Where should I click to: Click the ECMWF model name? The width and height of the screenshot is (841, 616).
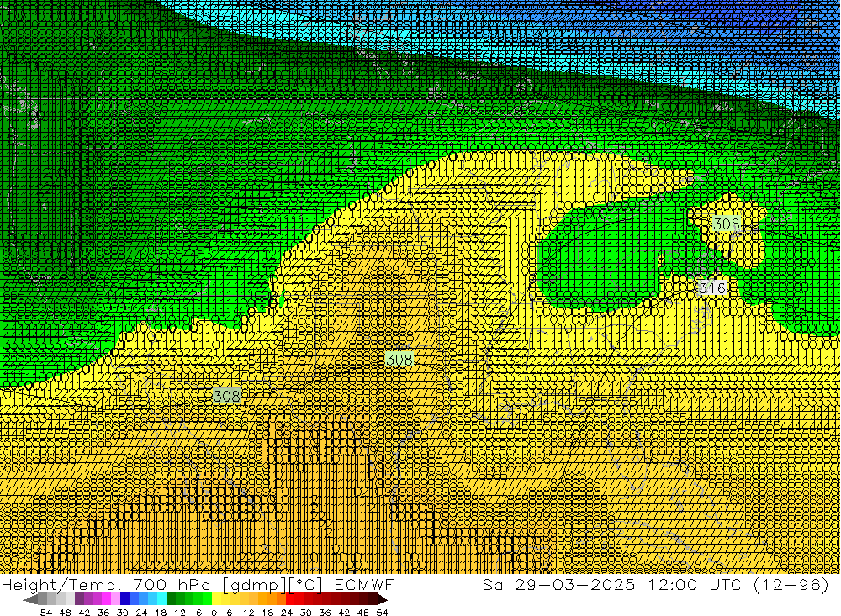pos(364,585)
